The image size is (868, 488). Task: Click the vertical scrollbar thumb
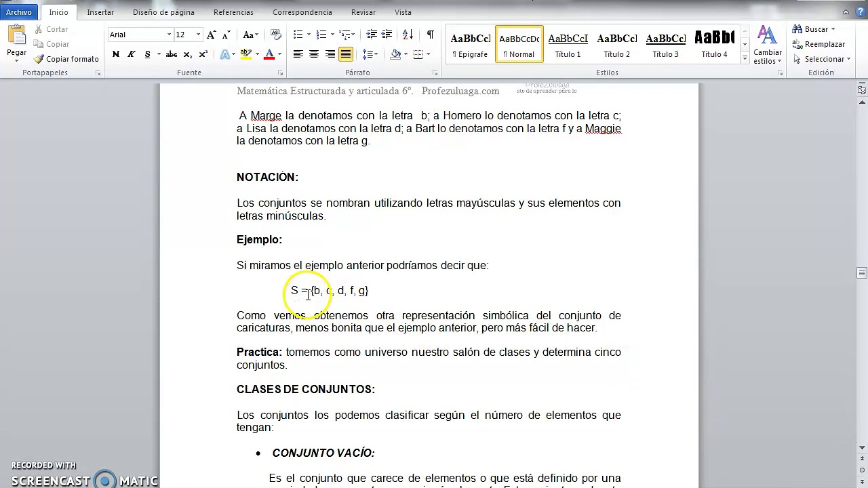[x=862, y=273]
